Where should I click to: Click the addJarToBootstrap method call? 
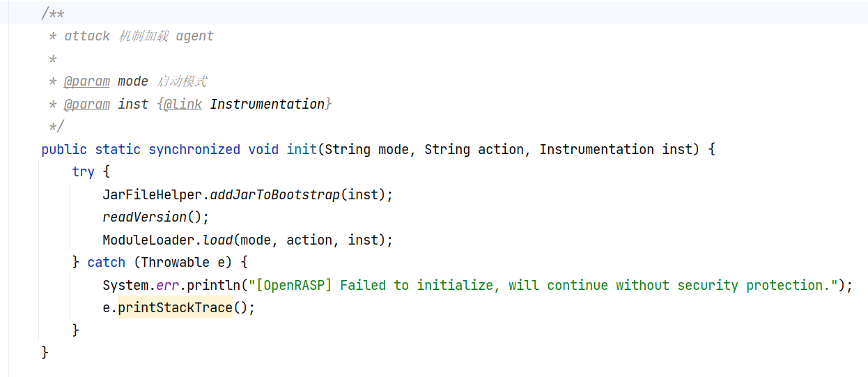tap(271, 194)
